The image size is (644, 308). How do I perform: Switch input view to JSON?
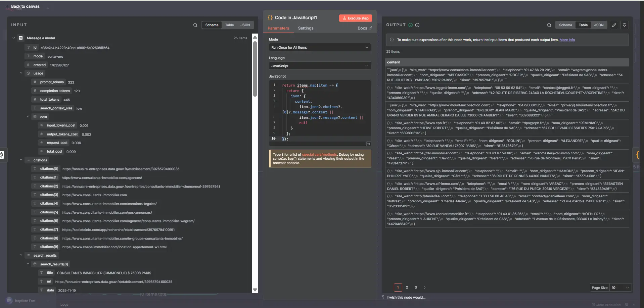pyautogui.click(x=245, y=25)
